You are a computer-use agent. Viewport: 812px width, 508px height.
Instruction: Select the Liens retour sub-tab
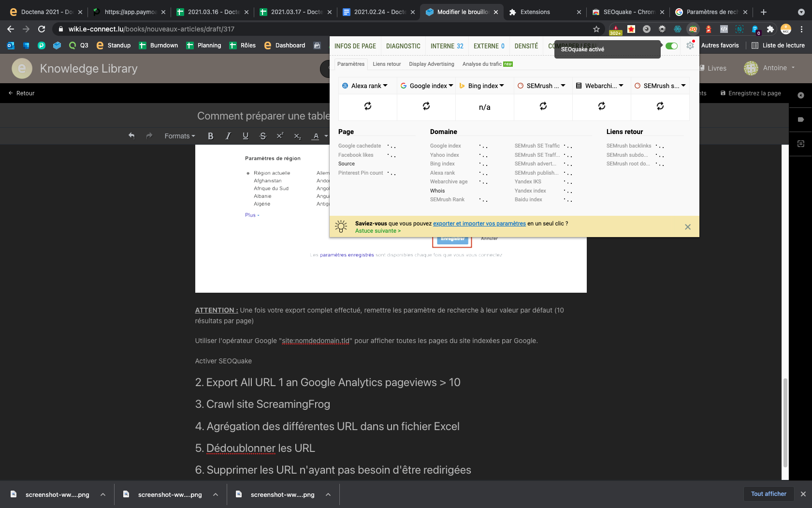coord(387,64)
